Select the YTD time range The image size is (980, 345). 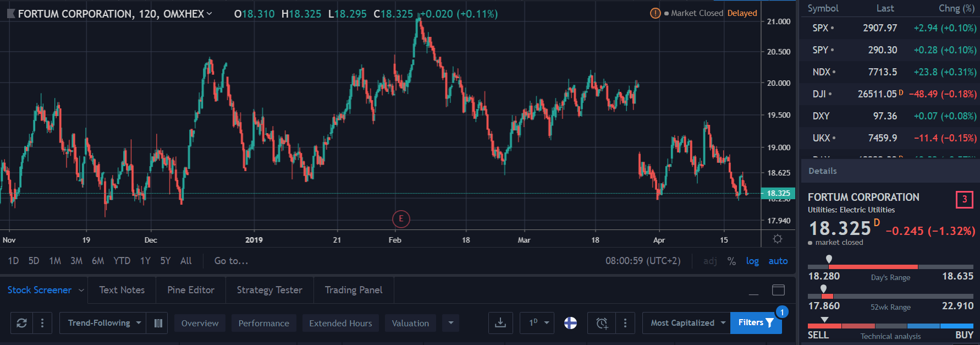(x=122, y=261)
